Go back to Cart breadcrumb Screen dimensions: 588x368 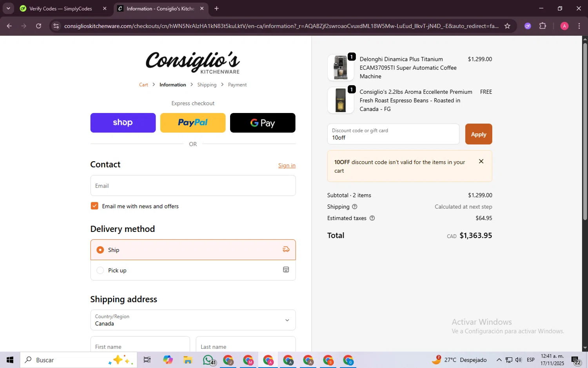143,85
